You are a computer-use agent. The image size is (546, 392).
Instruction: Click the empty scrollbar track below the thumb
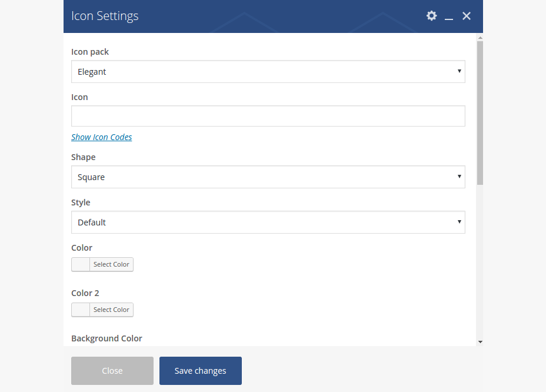tap(480, 265)
